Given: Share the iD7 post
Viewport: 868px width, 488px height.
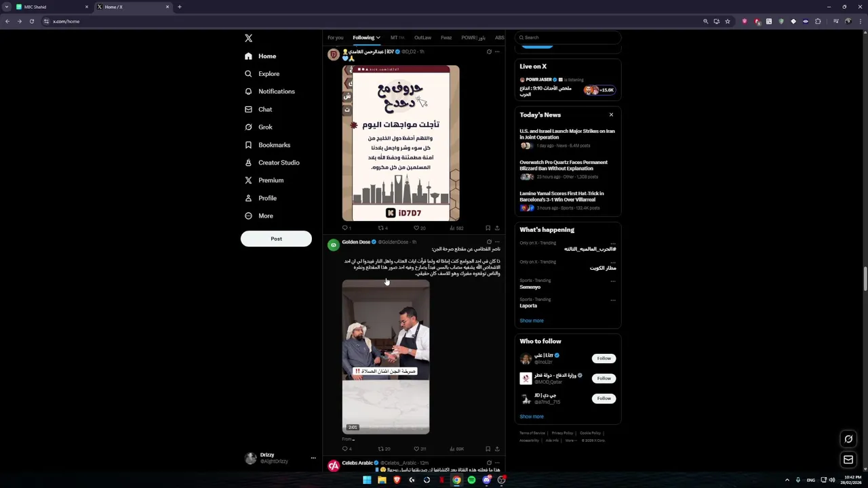Looking at the screenshot, I should (x=497, y=228).
